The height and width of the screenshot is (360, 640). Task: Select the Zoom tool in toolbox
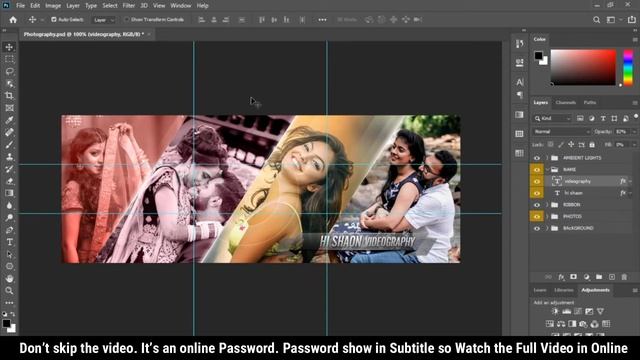[9, 291]
